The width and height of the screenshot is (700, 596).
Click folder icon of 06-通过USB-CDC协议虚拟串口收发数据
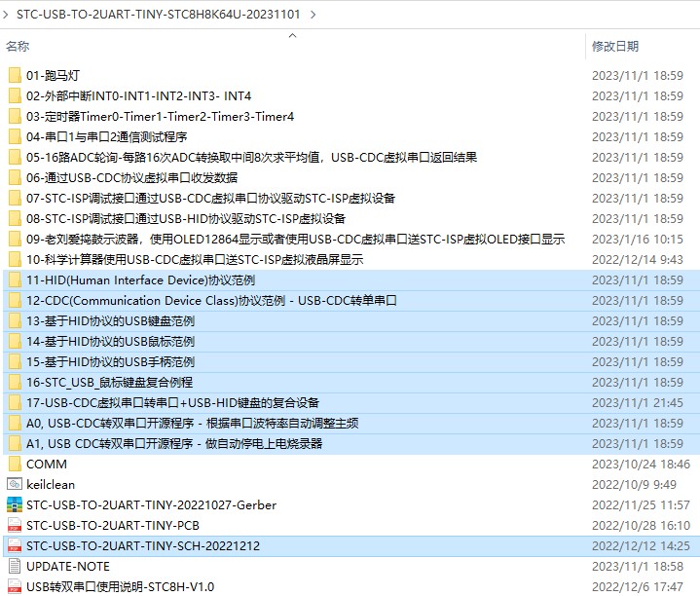coord(15,177)
